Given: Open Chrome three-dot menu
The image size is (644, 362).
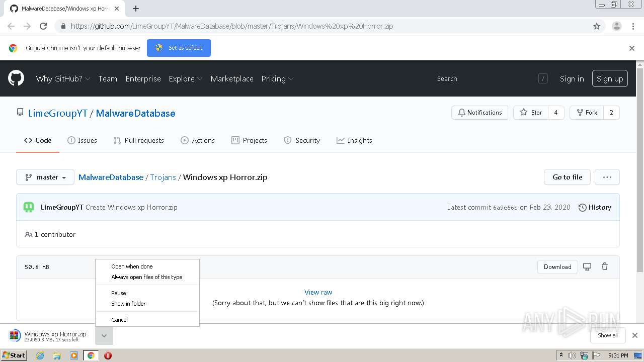Looking at the screenshot, I should click(x=633, y=26).
